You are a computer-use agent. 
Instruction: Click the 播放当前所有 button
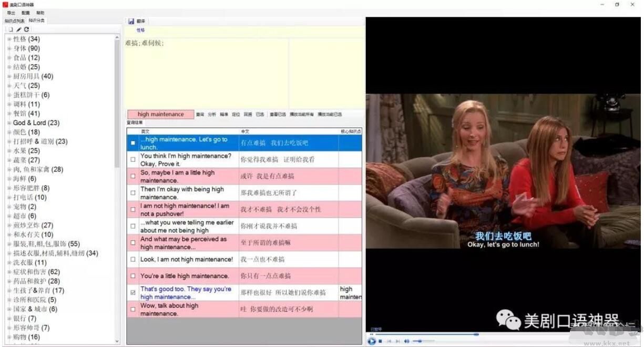302,114
